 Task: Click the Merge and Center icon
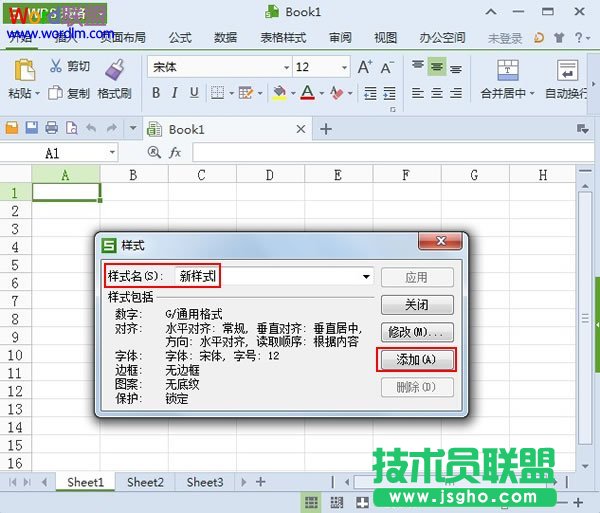tap(508, 70)
